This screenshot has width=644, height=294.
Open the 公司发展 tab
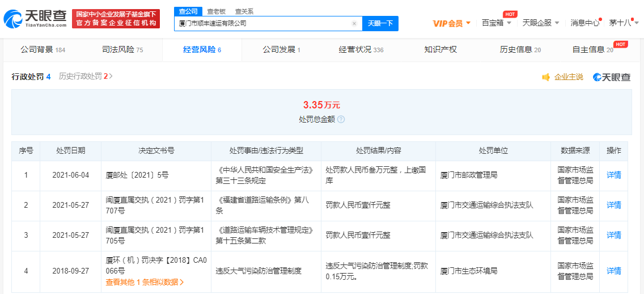tap(281, 50)
